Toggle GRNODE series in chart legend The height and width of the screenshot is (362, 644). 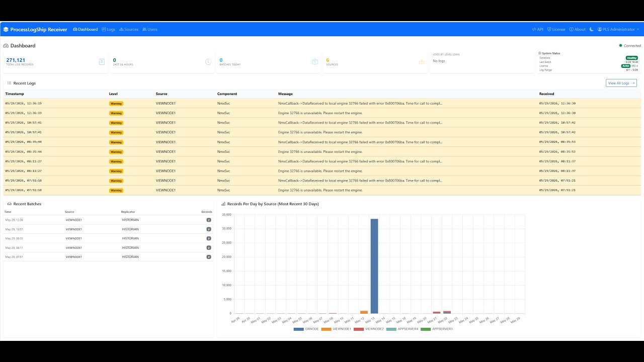pyautogui.click(x=306, y=329)
